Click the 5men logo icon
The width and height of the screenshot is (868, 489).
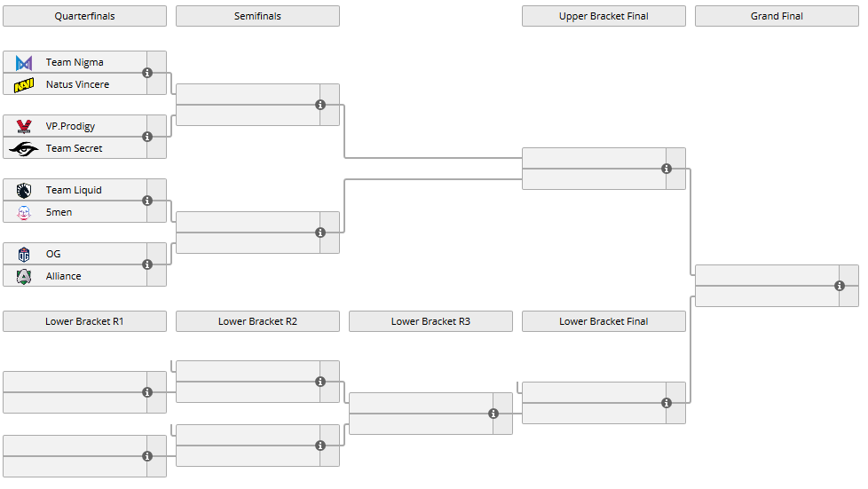coord(24,213)
